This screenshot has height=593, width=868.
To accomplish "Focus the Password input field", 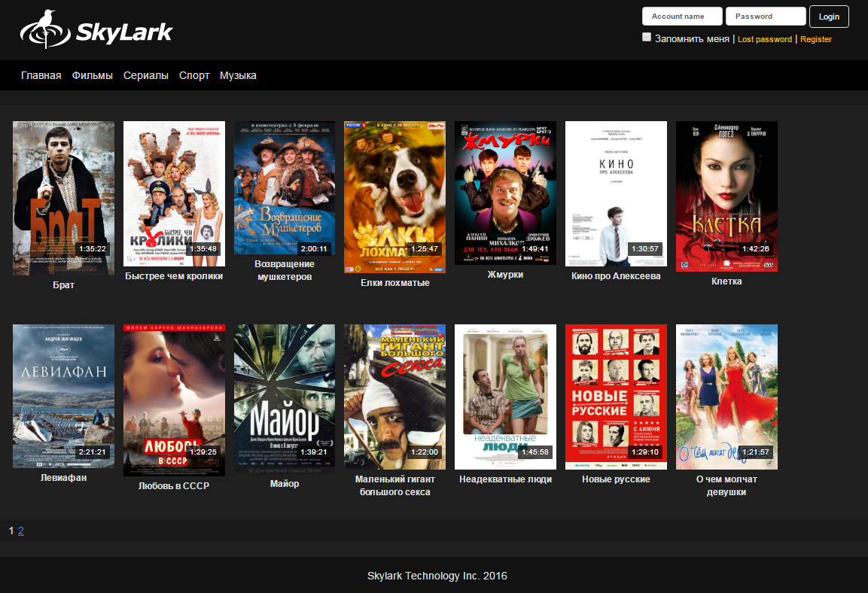I will (766, 16).
